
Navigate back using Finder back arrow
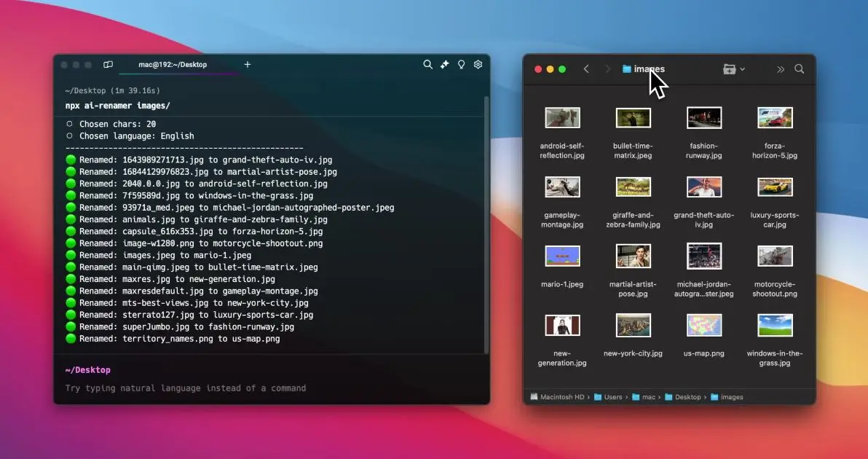point(587,68)
